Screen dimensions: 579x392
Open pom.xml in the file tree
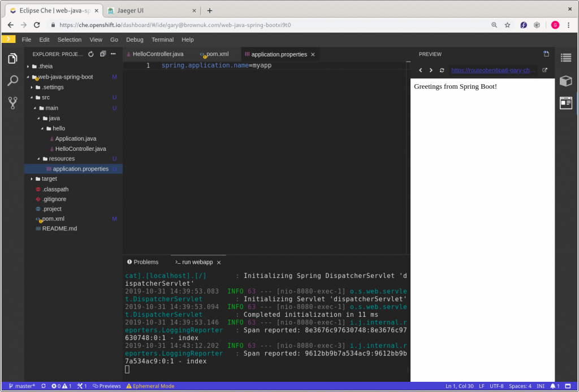[x=53, y=219]
